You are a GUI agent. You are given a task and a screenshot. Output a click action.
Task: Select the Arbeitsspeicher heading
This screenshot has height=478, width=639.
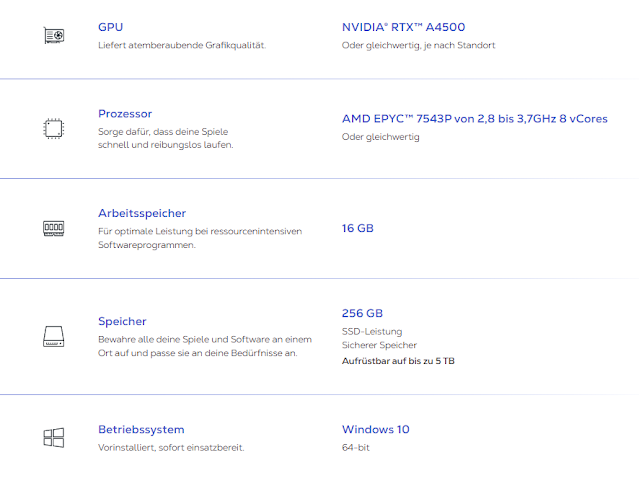[142, 213]
